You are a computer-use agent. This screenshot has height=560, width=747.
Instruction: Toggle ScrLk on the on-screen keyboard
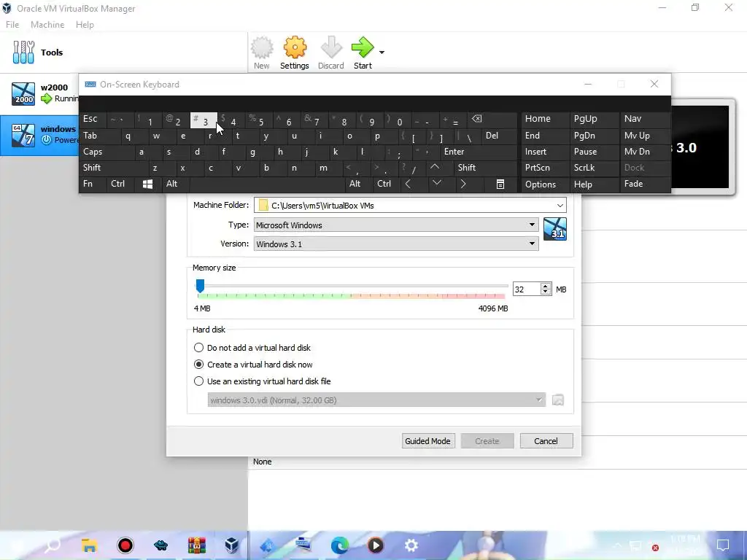point(594,168)
